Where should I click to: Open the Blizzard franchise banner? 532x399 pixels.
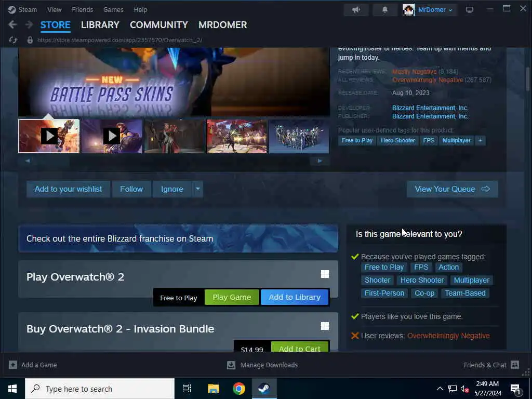point(178,238)
